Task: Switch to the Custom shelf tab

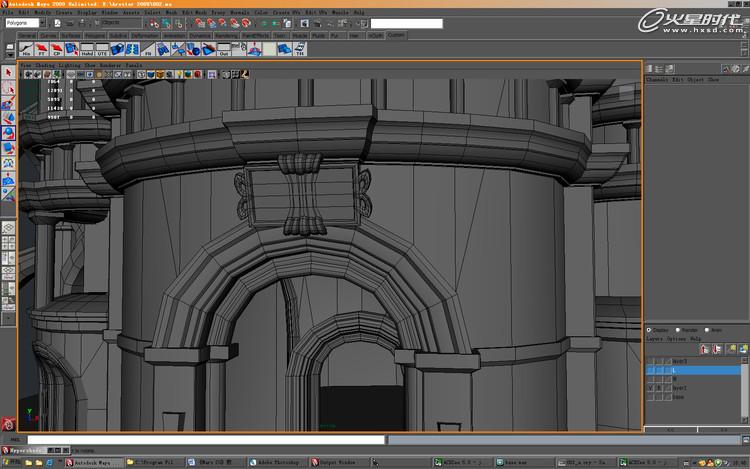Action: [x=397, y=35]
